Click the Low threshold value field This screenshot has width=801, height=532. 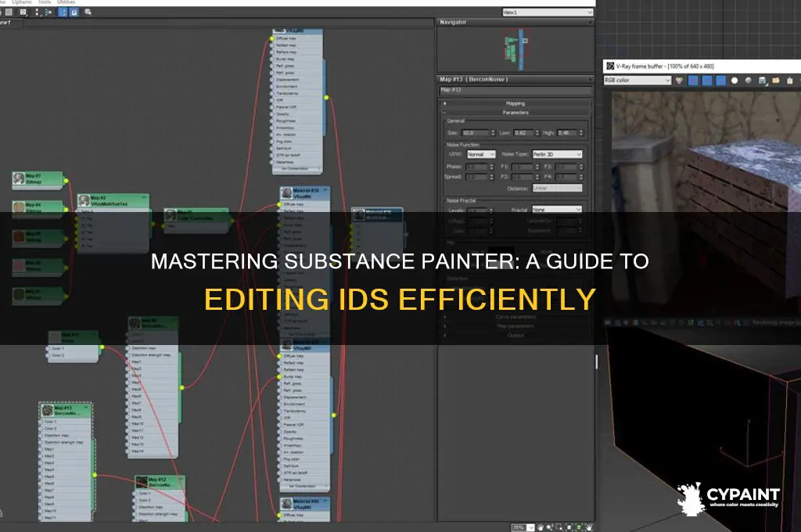click(x=523, y=133)
